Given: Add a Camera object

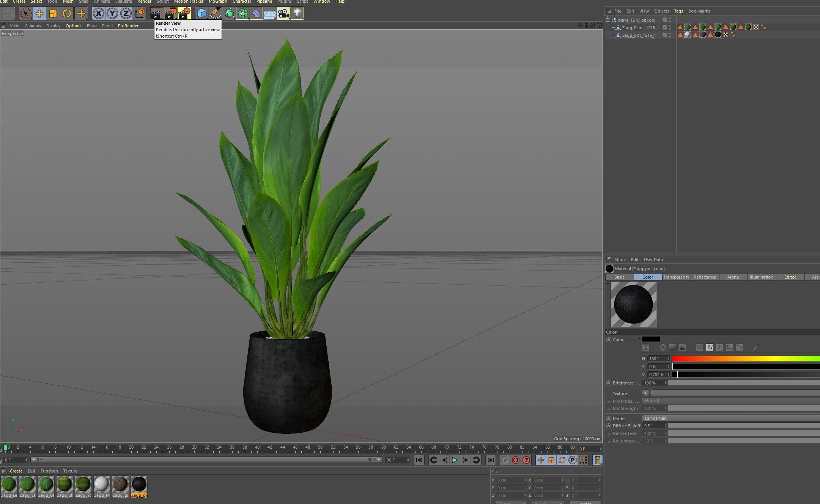Looking at the screenshot, I should pyautogui.click(x=283, y=14).
